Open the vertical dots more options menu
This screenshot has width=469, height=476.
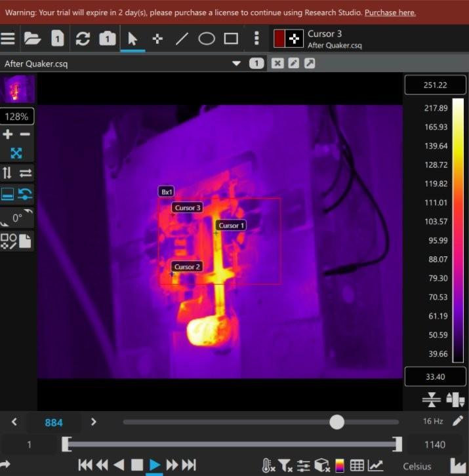tap(256, 38)
